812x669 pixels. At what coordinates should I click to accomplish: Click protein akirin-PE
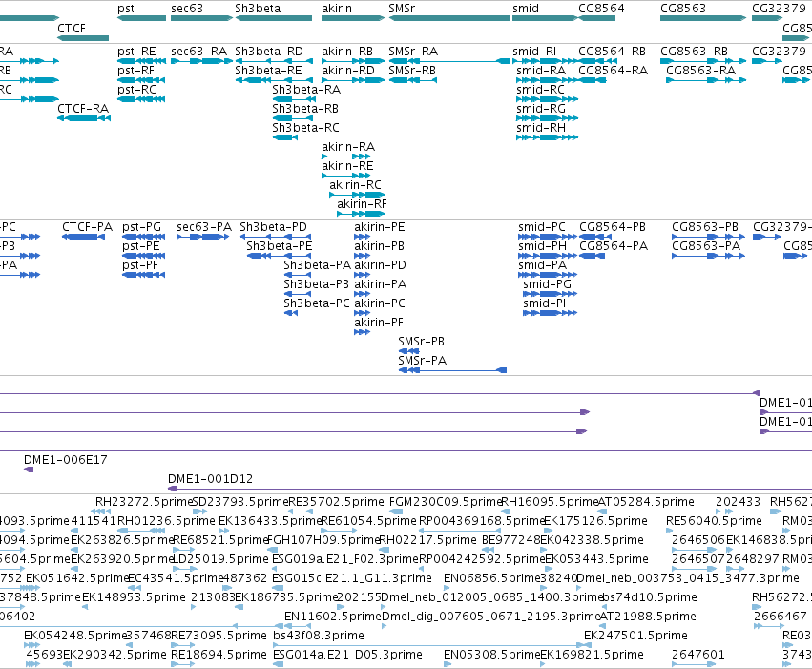[380, 227]
